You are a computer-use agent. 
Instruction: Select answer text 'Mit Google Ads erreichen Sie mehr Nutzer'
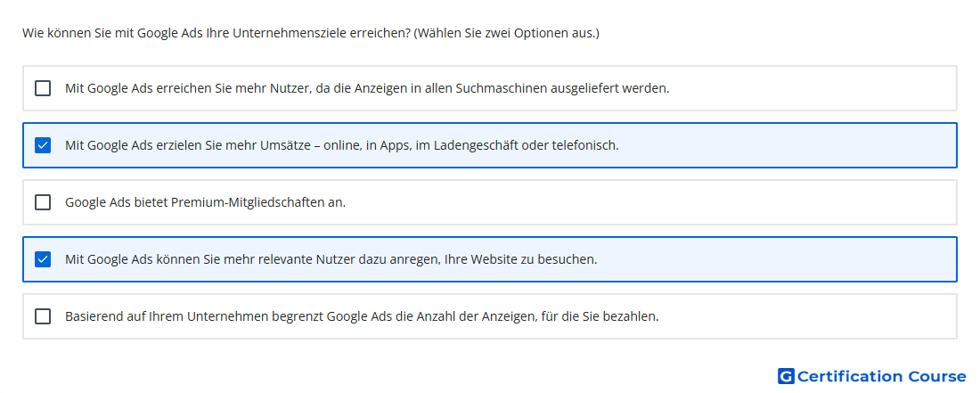[x=187, y=89]
